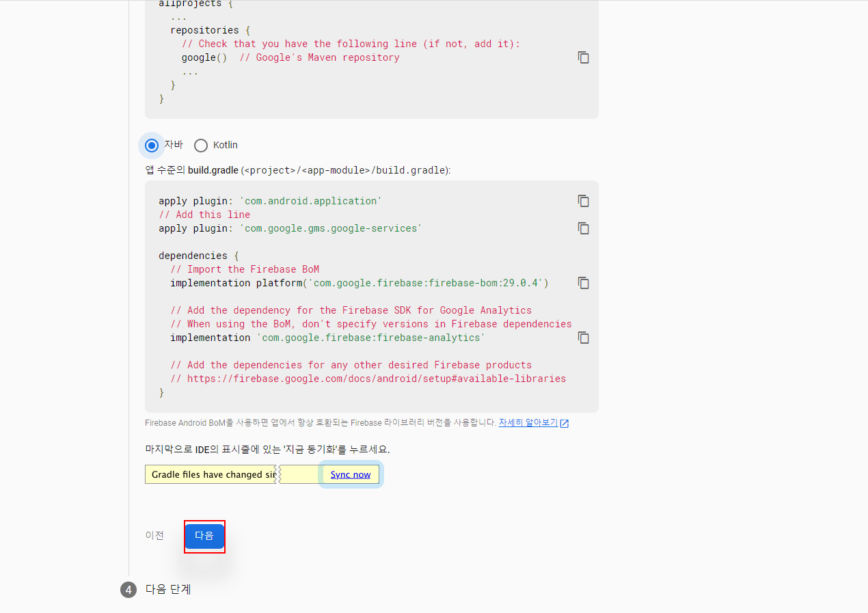The height and width of the screenshot is (613, 868).
Task: Click the Sync now link
Action: coord(351,474)
